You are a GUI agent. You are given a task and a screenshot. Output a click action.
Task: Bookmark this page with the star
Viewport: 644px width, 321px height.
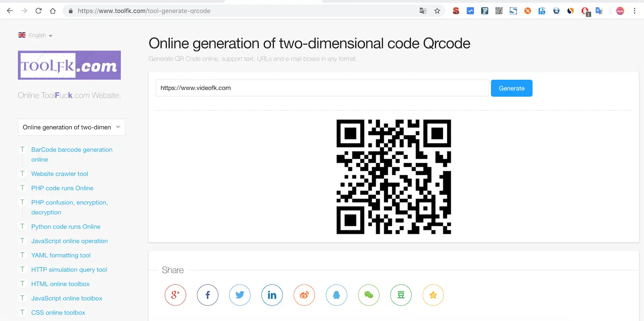pyautogui.click(x=437, y=10)
